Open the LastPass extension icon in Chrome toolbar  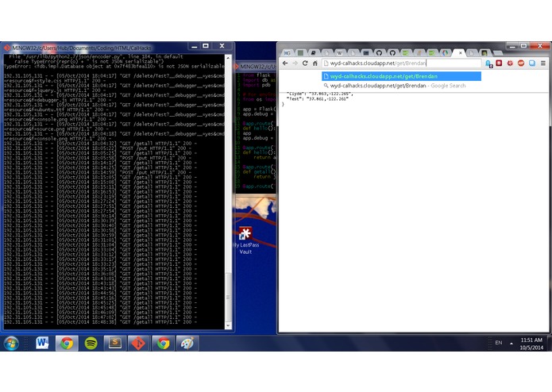tap(499, 63)
